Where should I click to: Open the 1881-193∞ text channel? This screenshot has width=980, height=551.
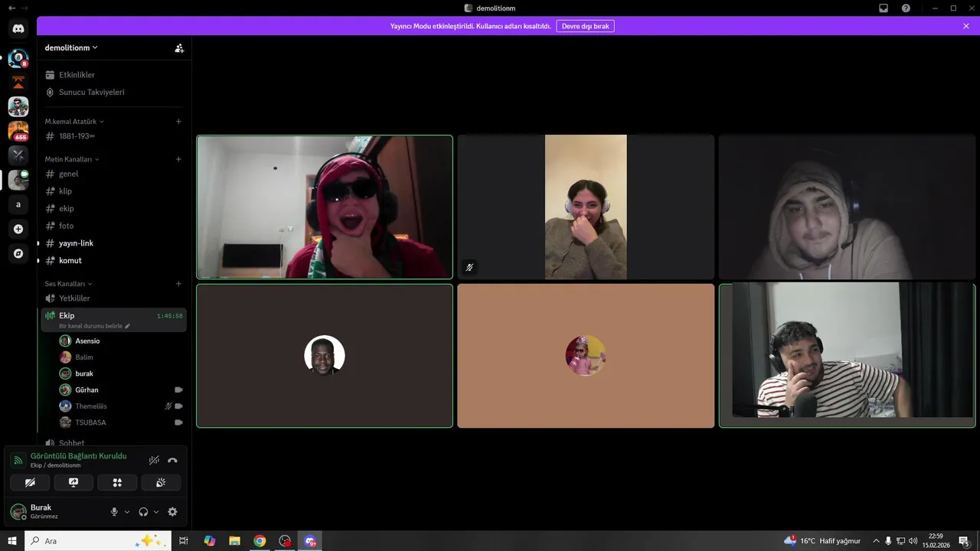pyautogui.click(x=113, y=136)
